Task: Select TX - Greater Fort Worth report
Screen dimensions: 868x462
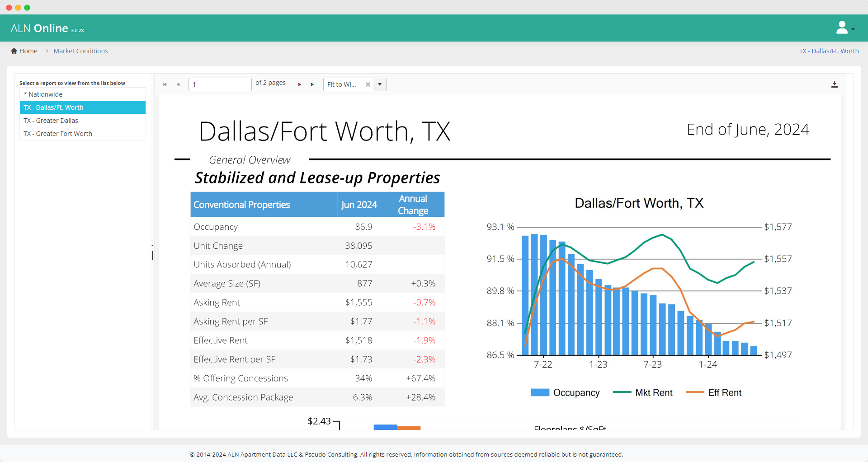Action: coord(83,134)
